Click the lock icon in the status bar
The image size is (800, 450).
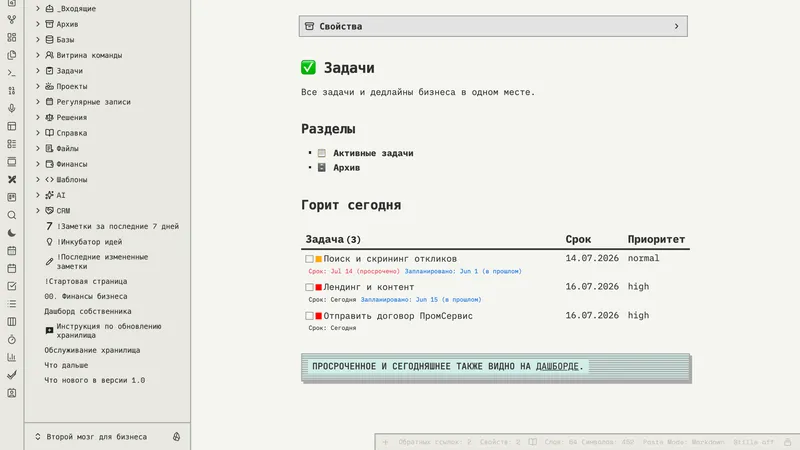[787, 442]
